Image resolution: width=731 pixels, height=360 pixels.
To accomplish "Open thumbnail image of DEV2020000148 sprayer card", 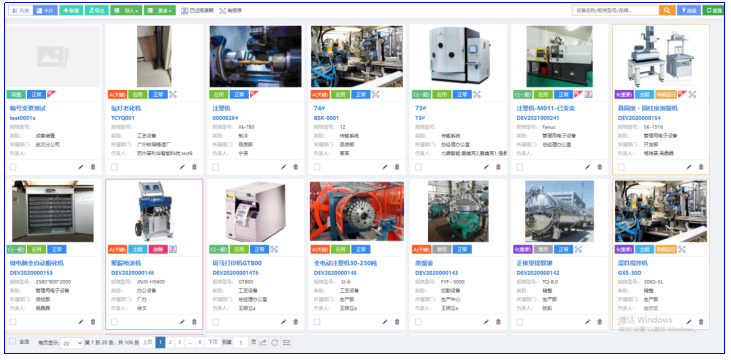I will 154,211.
